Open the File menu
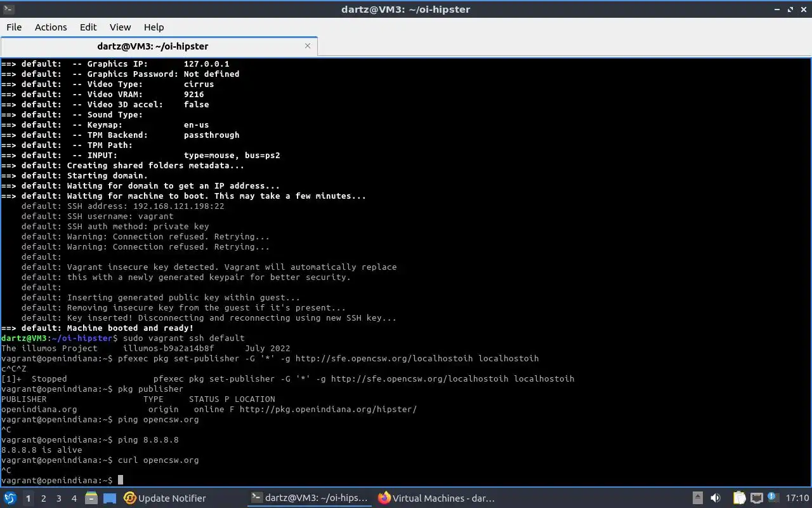The width and height of the screenshot is (812, 508). click(14, 27)
